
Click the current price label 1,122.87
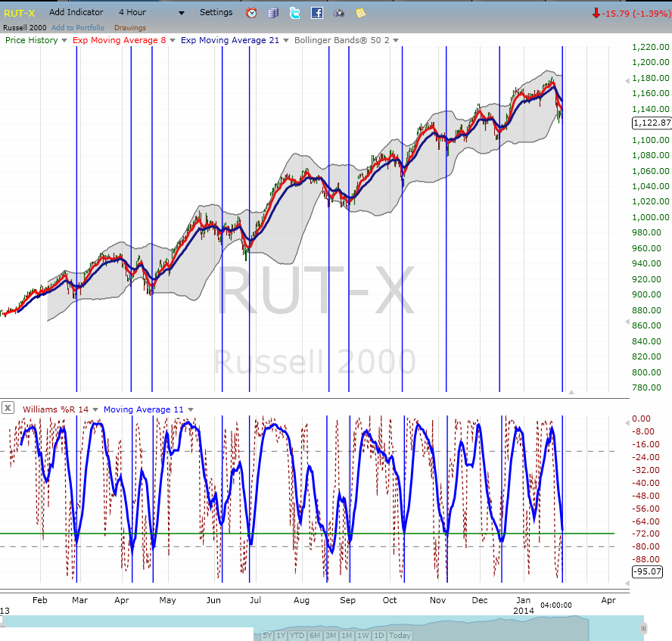[652, 123]
